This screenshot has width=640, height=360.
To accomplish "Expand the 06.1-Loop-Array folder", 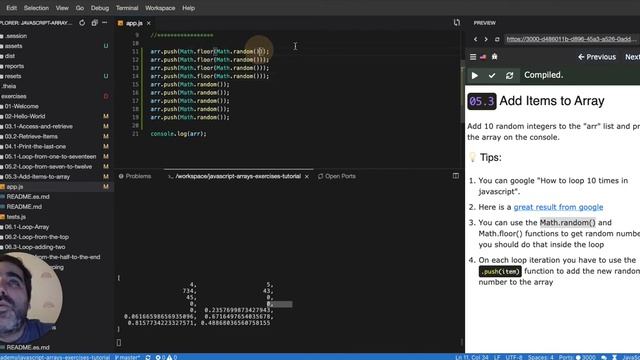I will tap(27, 227).
